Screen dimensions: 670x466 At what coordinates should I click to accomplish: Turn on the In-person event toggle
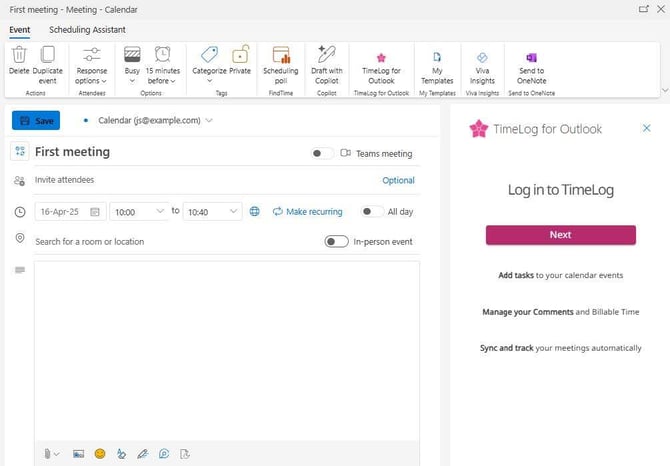tap(337, 241)
